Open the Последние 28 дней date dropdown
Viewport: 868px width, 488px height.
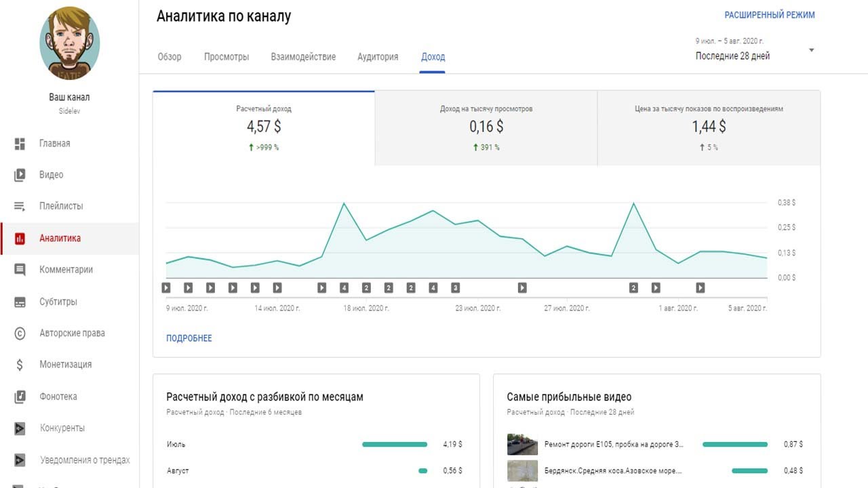coord(754,50)
